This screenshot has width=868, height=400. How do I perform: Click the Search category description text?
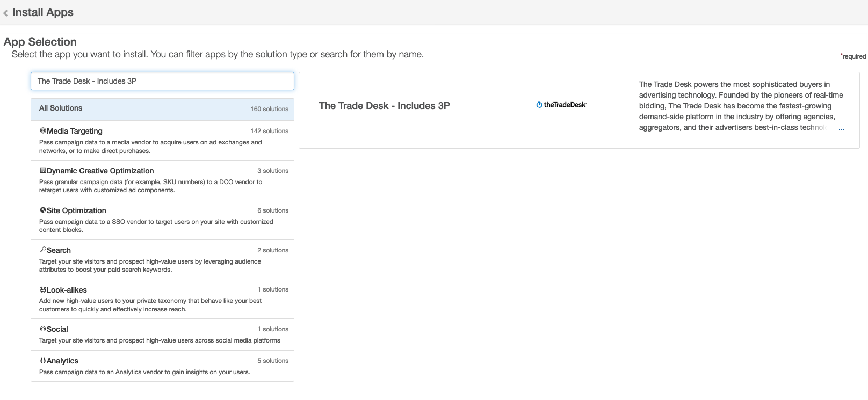point(150,265)
